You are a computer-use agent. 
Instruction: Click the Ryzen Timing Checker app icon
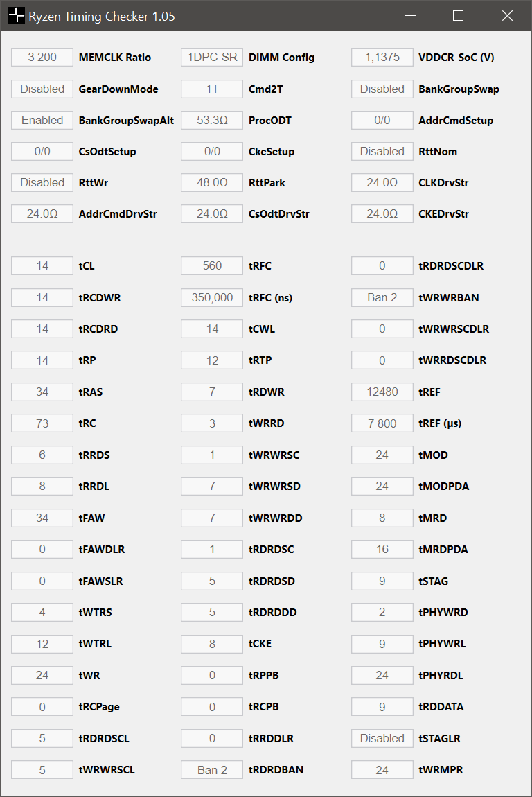click(x=16, y=16)
